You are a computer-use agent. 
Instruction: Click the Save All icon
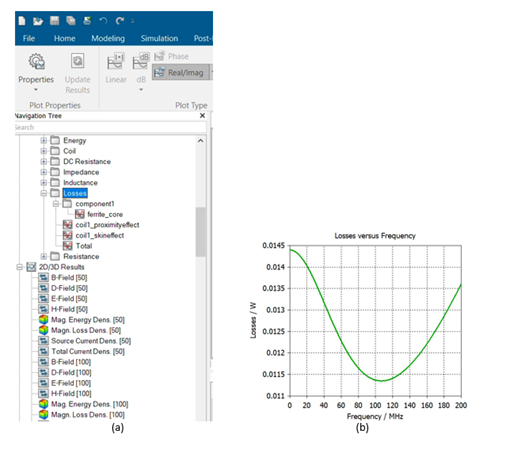(x=71, y=21)
